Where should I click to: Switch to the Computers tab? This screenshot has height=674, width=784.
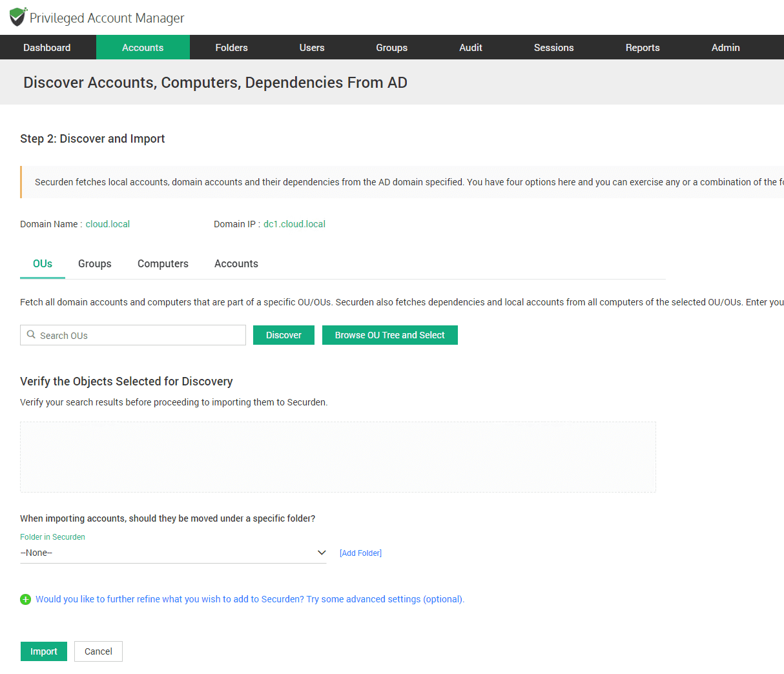click(x=163, y=264)
